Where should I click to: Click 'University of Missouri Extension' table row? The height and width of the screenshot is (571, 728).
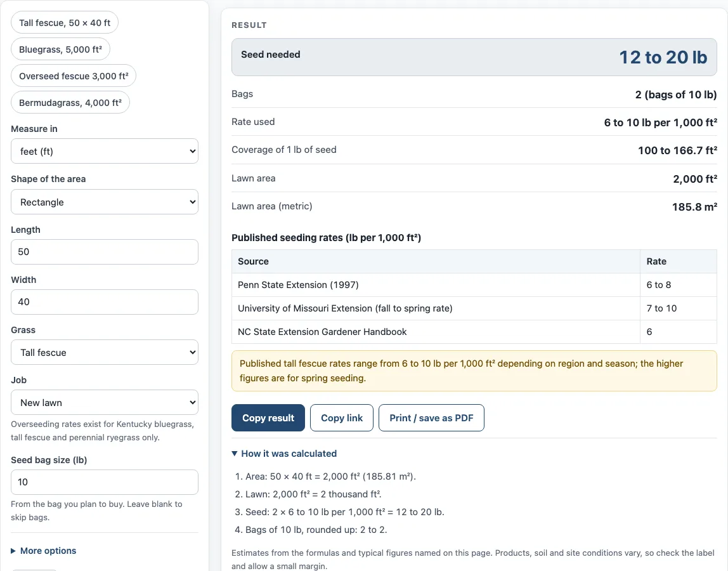[x=474, y=308]
